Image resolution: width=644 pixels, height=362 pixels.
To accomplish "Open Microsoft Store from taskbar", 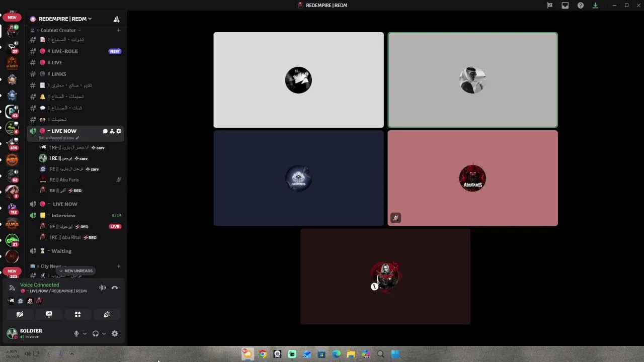I will tap(321, 354).
